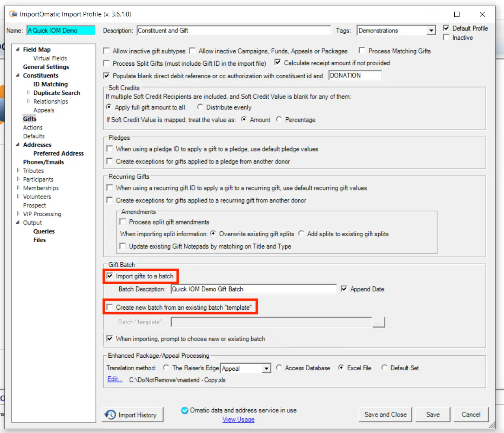Click inside the Batch Description field

point(253,289)
